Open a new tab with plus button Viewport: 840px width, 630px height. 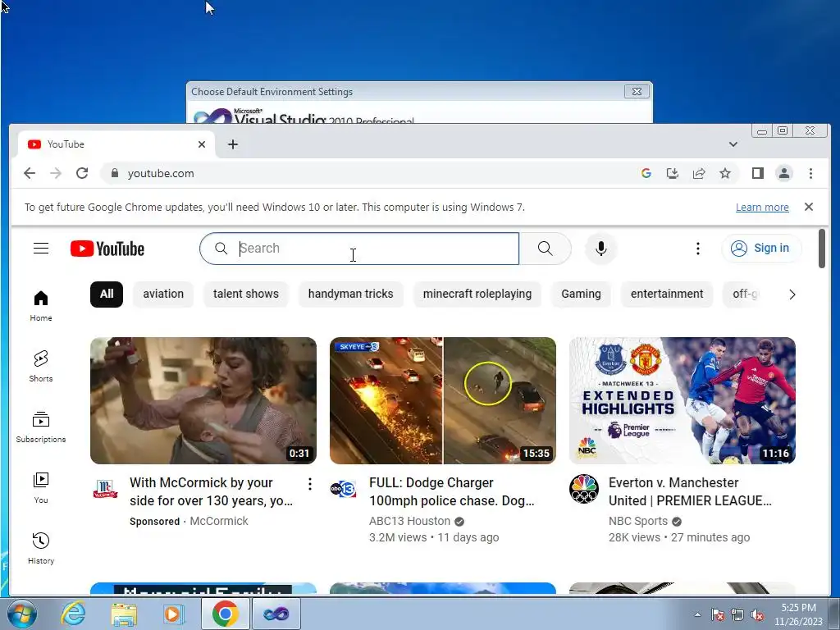tap(232, 144)
